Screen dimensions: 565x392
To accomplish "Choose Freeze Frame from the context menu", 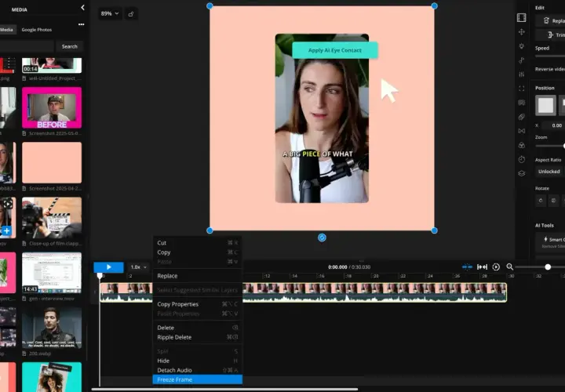I will (x=198, y=379).
